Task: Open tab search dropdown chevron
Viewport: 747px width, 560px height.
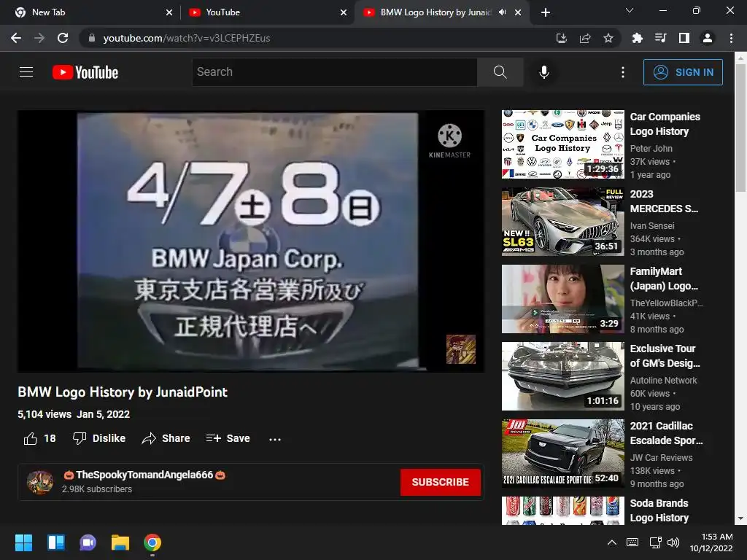Action: point(630,10)
